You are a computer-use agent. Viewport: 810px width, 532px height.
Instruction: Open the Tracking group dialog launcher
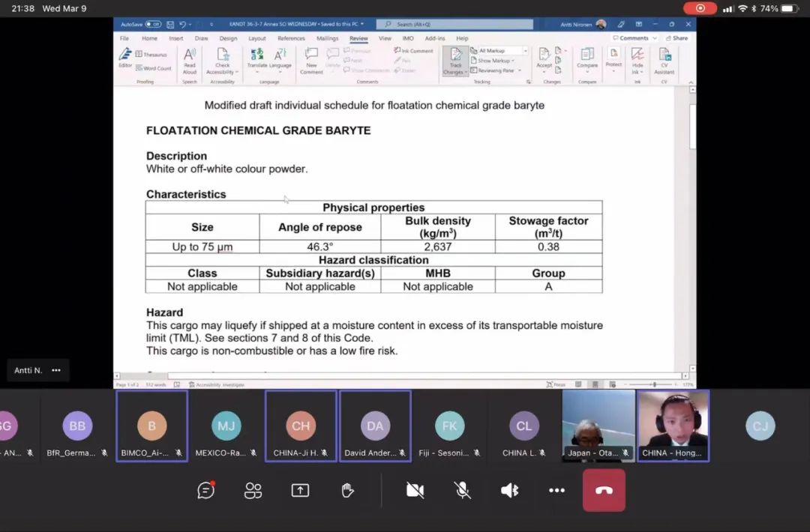coord(529,82)
